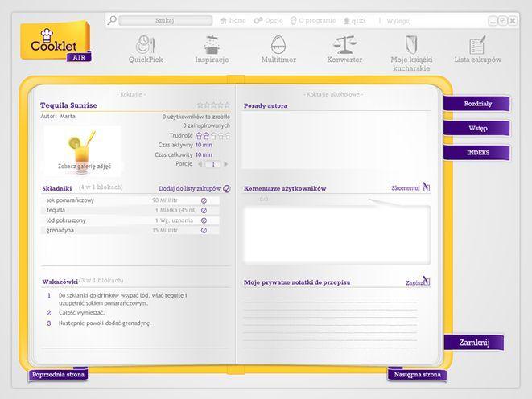
Task: Click author name Marta
Action: [x=68, y=117]
